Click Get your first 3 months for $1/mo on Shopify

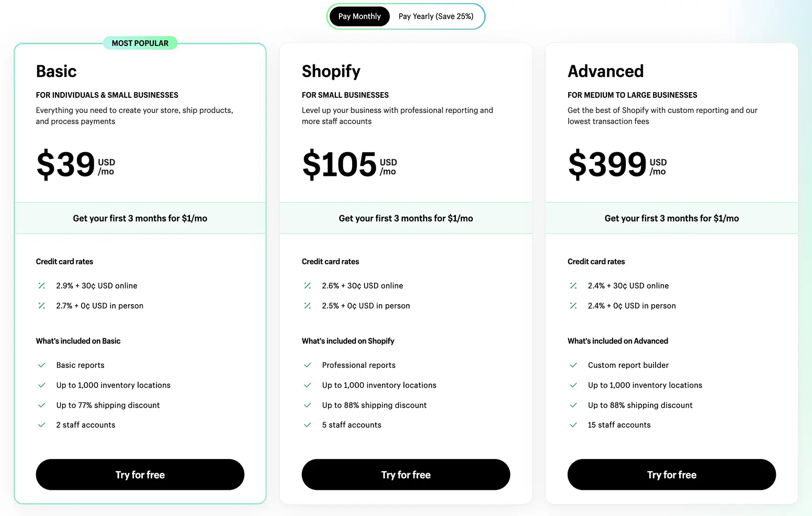pyautogui.click(x=405, y=218)
